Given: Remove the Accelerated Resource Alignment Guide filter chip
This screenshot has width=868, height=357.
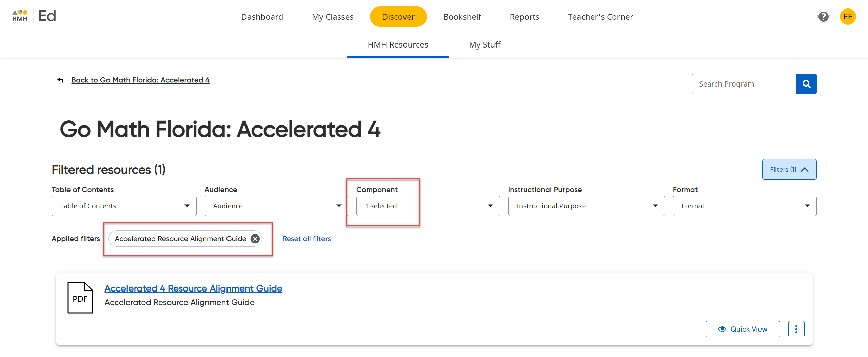Looking at the screenshot, I should [x=255, y=239].
